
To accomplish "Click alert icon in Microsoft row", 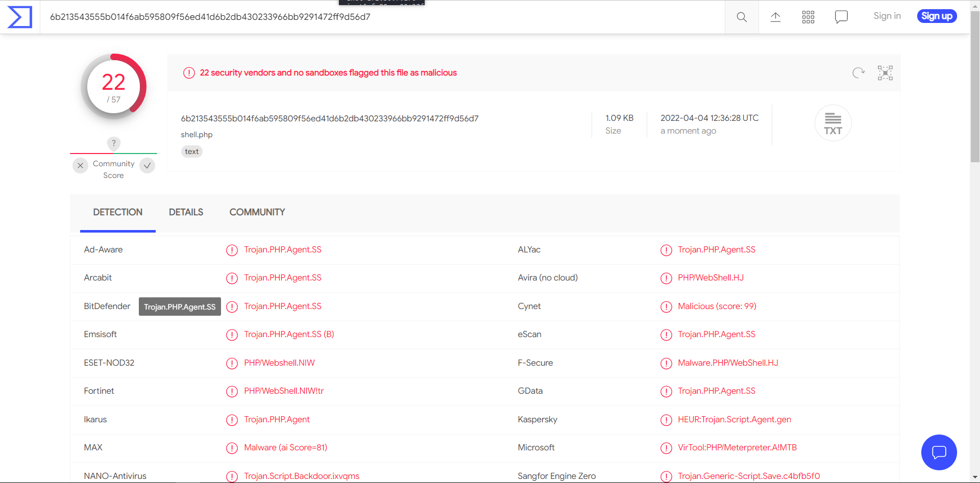I will tap(666, 448).
